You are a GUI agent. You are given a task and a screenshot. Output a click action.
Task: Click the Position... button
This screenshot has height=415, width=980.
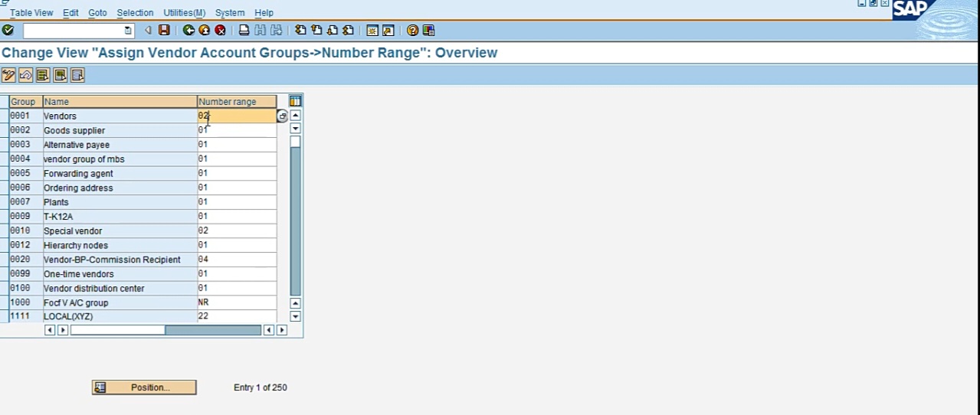pyautogui.click(x=144, y=387)
